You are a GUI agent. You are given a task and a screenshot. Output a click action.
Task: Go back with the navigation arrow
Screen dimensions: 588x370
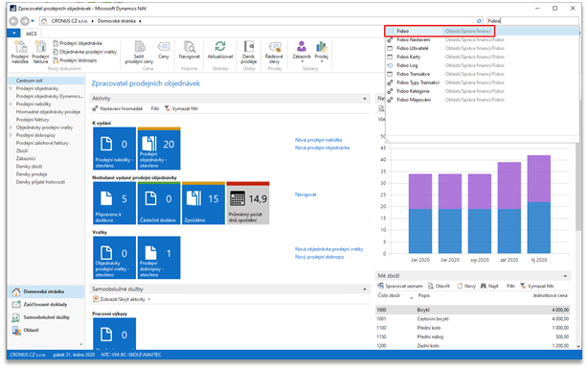pos(13,21)
